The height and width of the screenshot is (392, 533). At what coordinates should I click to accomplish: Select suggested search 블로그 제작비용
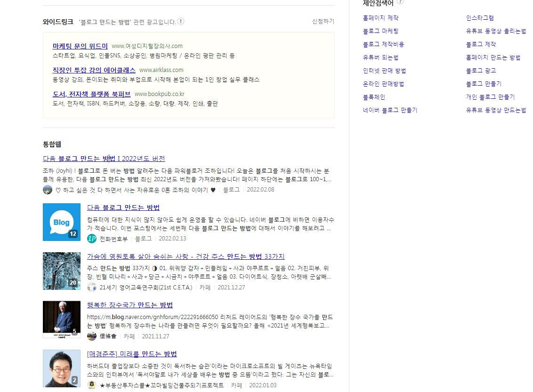(x=383, y=44)
